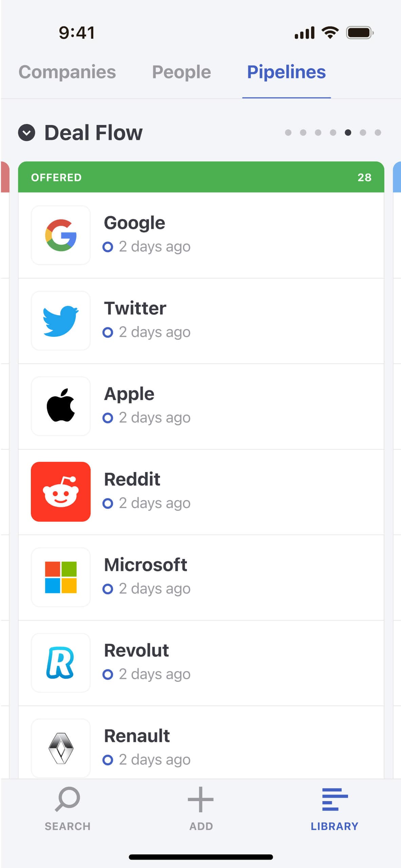Select the Microsoft logo icon

pos(61,577)
